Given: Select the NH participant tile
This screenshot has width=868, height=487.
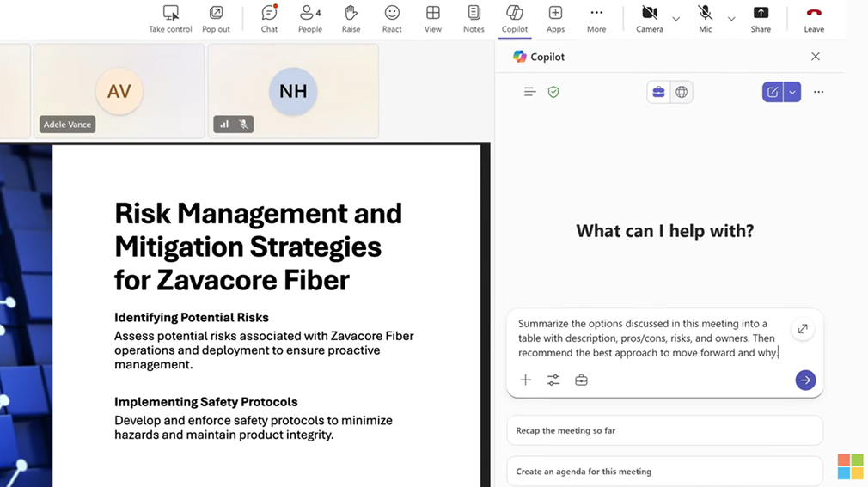Looking at the screenshot, I should pyautogui.click(x=293, y=91).
